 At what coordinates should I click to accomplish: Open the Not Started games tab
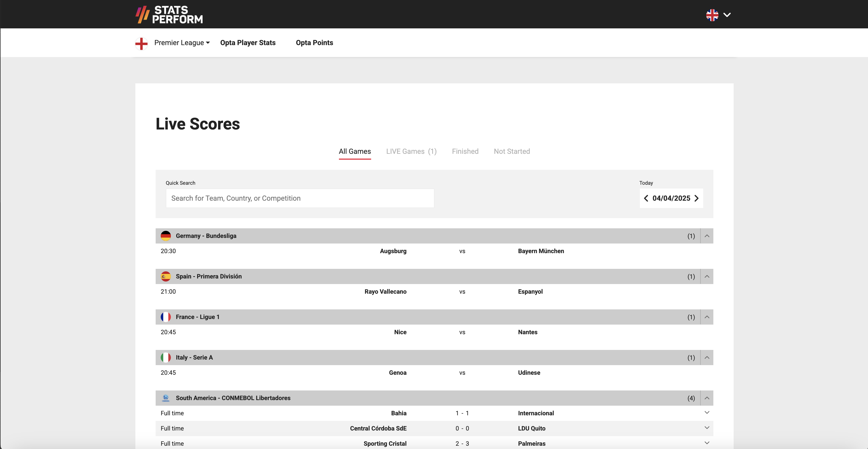(x=512, y=151)
